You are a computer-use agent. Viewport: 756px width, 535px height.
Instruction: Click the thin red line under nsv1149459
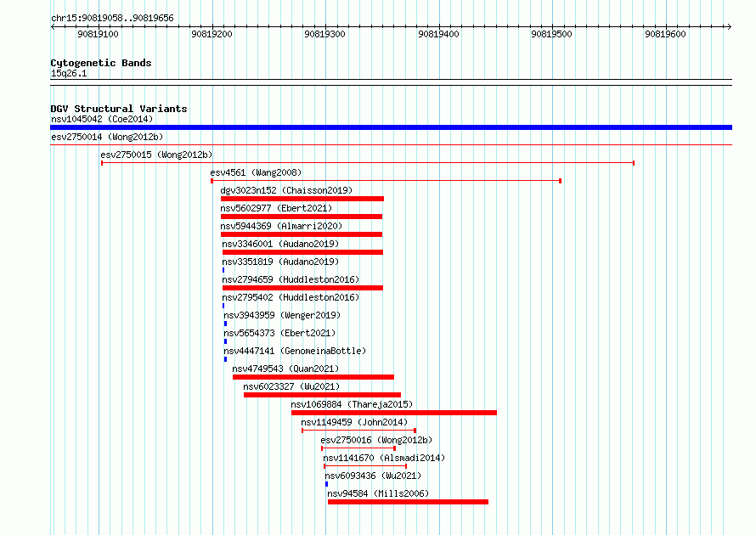(x=358, y=431)
